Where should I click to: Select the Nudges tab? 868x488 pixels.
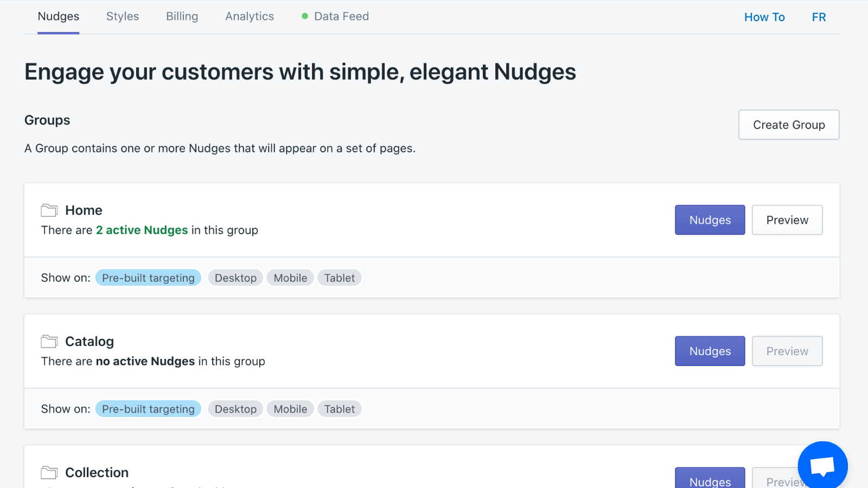click(x=59, y=16)
